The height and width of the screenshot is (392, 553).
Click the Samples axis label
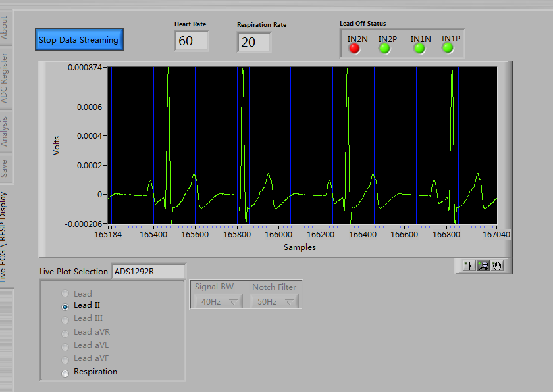300,247
